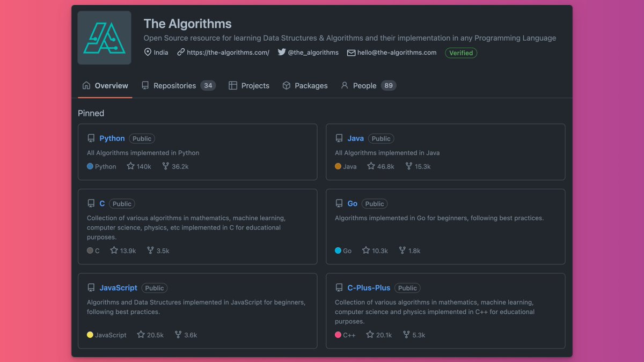Open the Python repository link

(x=112, y=138)
